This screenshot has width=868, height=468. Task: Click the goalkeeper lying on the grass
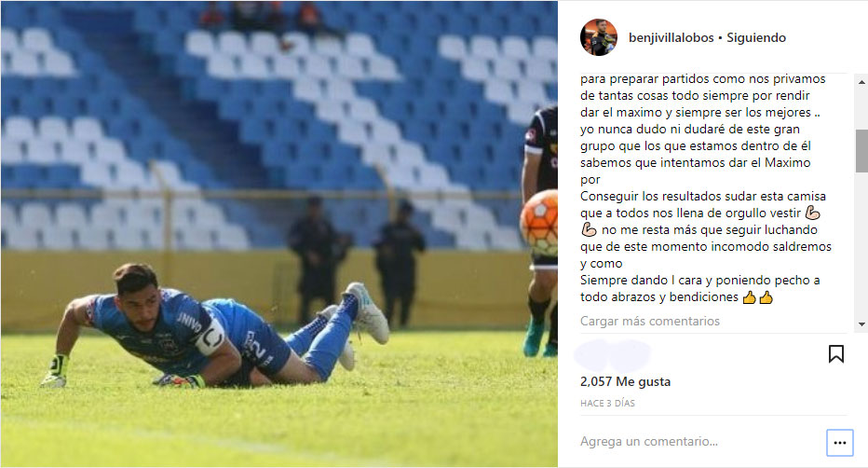[215, 327]
